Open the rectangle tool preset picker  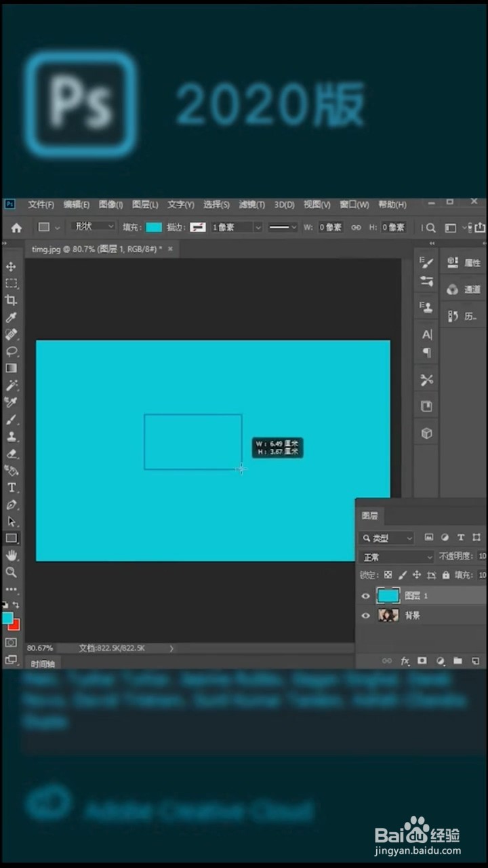pos(48,227)
